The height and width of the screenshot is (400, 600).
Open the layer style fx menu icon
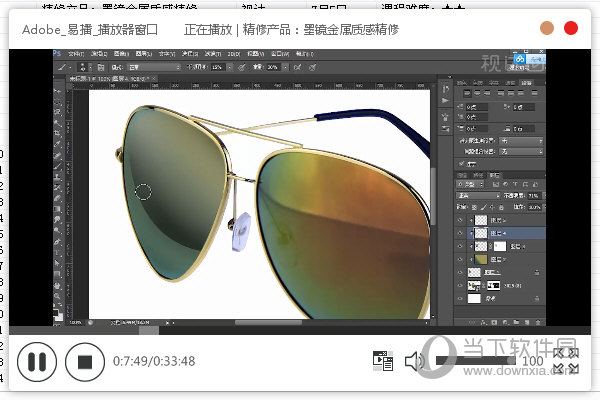pos(484,323)
